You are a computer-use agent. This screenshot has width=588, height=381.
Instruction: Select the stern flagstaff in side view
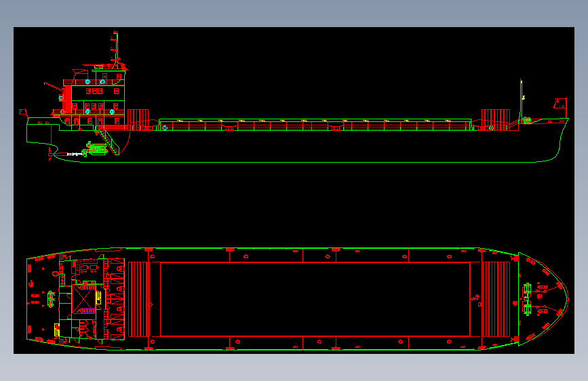pos(24,113)
